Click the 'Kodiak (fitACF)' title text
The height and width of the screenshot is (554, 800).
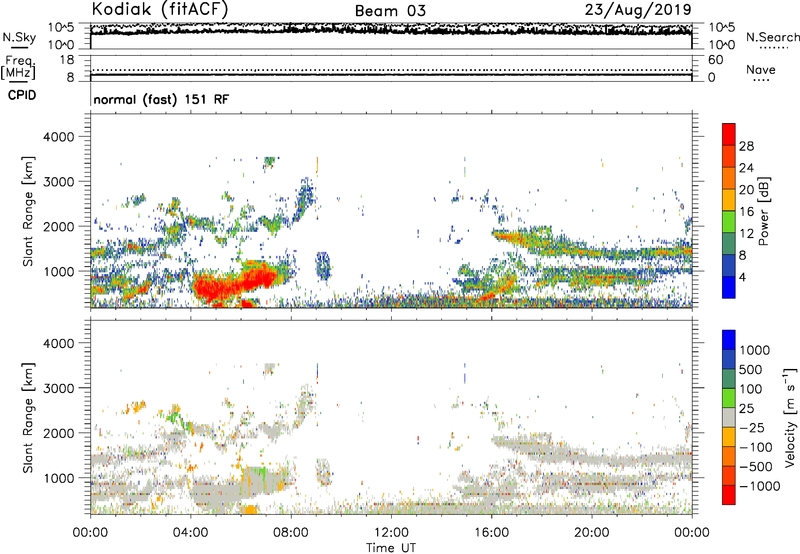pyautogui.click(x=160, y=9)
